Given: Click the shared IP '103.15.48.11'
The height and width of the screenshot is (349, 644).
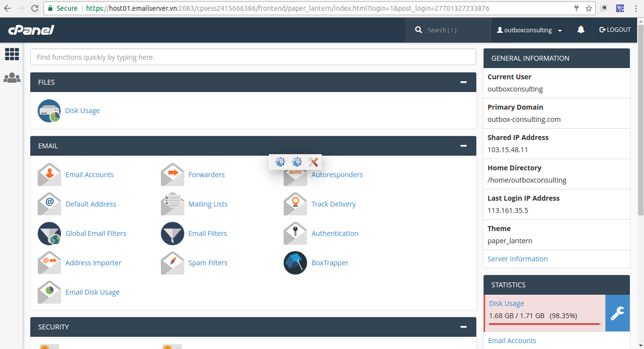Looking at the screenshot, I should pyautogui.click(x=508, y=150).
